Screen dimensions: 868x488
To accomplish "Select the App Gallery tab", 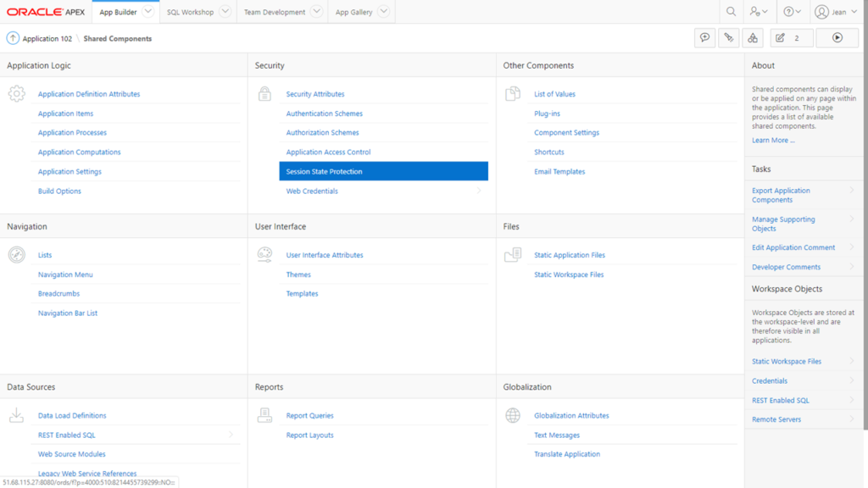I will coord(353,12).
